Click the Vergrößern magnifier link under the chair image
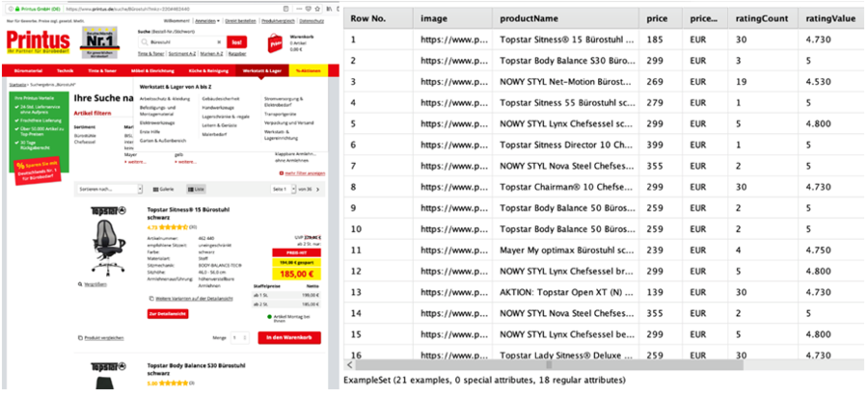The height and width of the screenshot is (396, 868). (x=93, y=284)
